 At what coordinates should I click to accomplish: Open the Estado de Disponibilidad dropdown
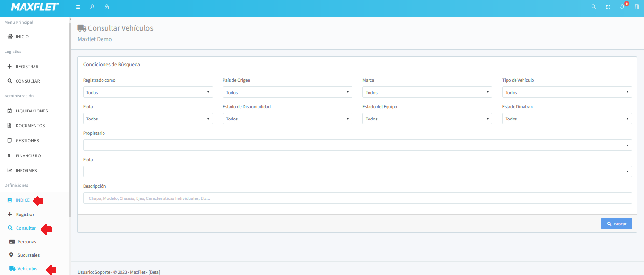click(287, 119)
